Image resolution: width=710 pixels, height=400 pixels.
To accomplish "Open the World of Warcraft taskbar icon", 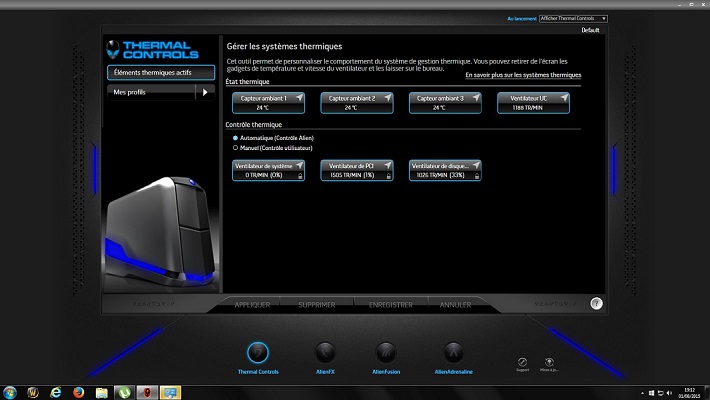I will tap(33, 392).
